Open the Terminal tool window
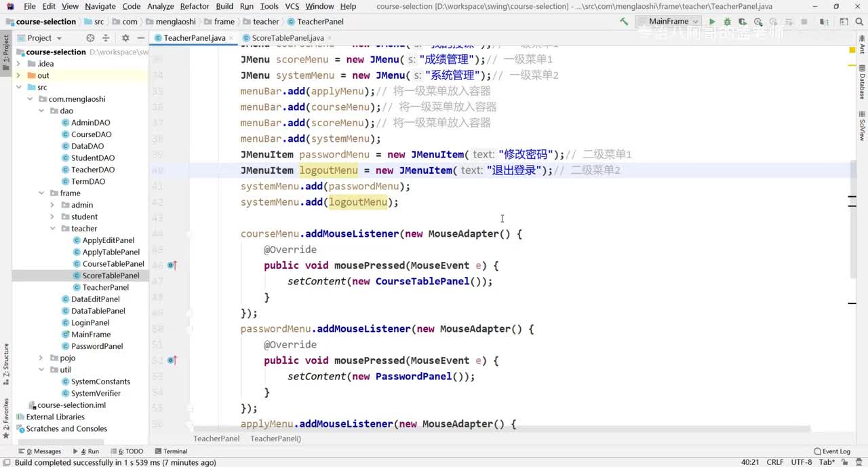 point(170,451)
